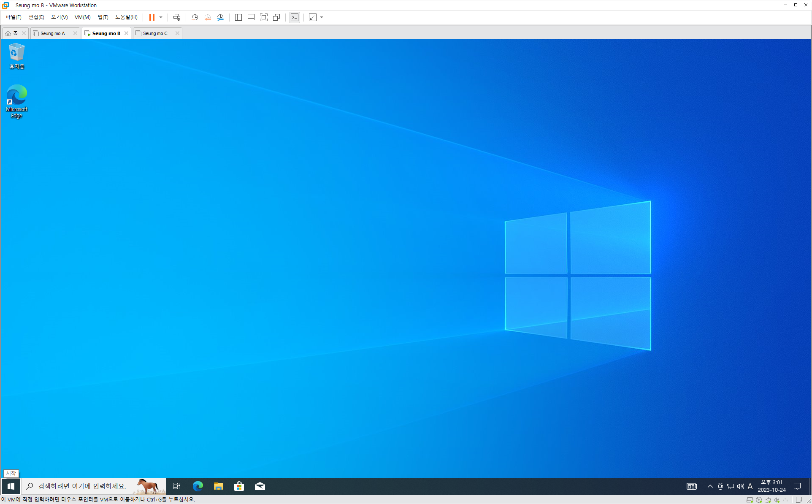Image resolution: width=812 pixels, height=504 pixels.
Task: Enter full screen mode icon
Action: [264, 17]
